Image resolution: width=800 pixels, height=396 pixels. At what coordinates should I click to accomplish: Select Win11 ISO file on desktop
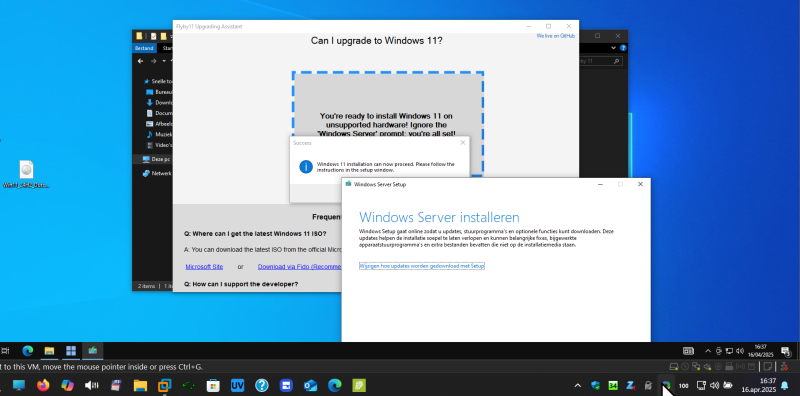click(27, 175)
